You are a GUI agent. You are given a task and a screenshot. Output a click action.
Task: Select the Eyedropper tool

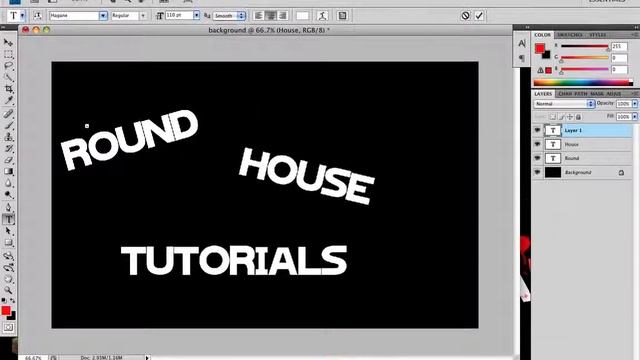pos(8,100)
